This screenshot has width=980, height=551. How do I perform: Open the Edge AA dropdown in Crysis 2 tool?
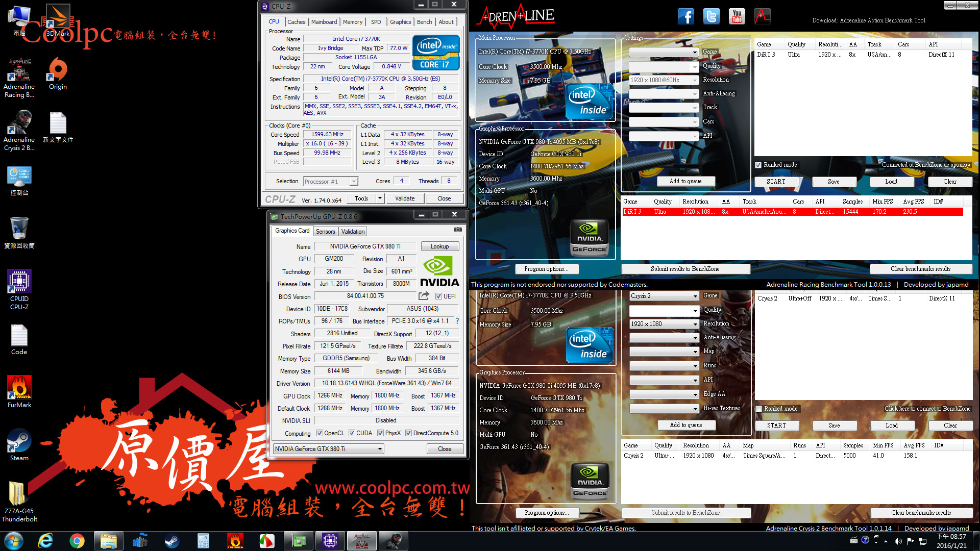point(664,395)
